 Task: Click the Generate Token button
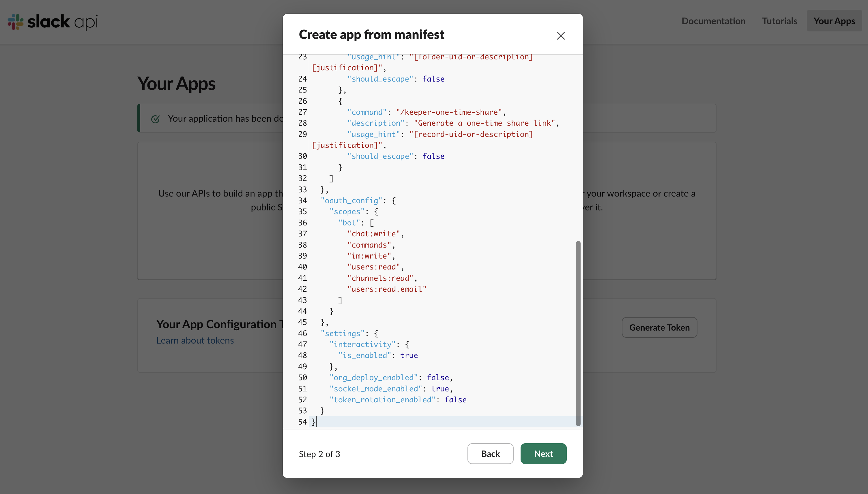pyautogui.click(x=659, y=327)
